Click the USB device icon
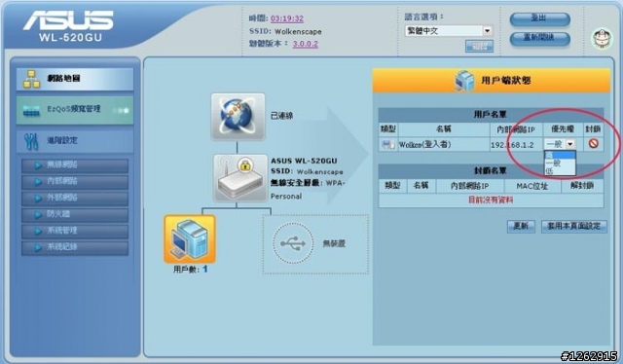Screen dimensions: 623x364 293,243
